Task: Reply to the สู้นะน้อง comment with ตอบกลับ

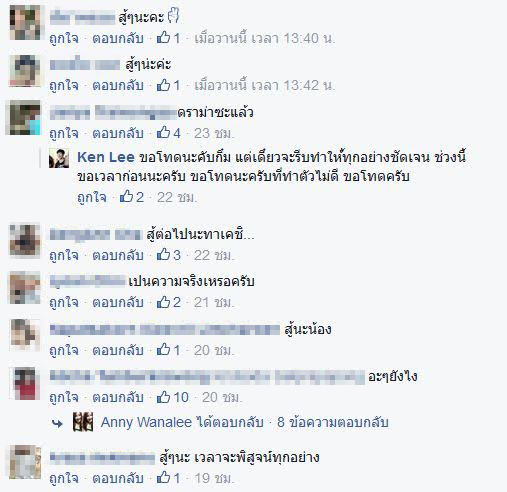Action: 118,350
